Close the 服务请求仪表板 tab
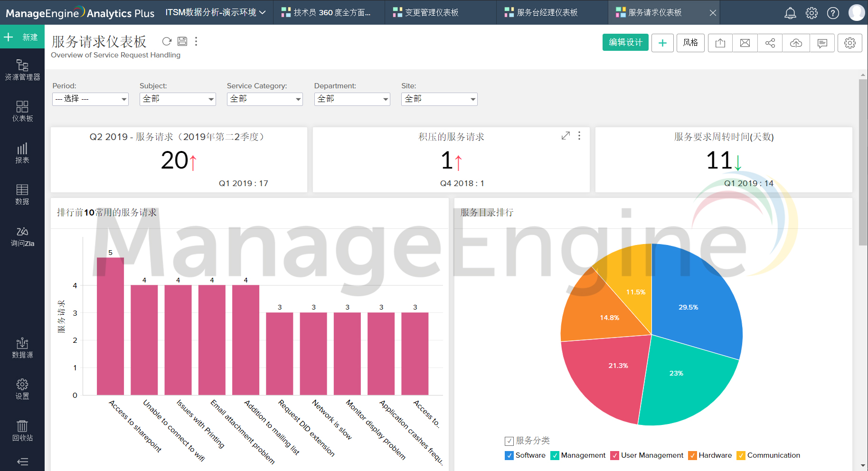The image size is (868, 471). pyautogui.click(x=713, y=13)
